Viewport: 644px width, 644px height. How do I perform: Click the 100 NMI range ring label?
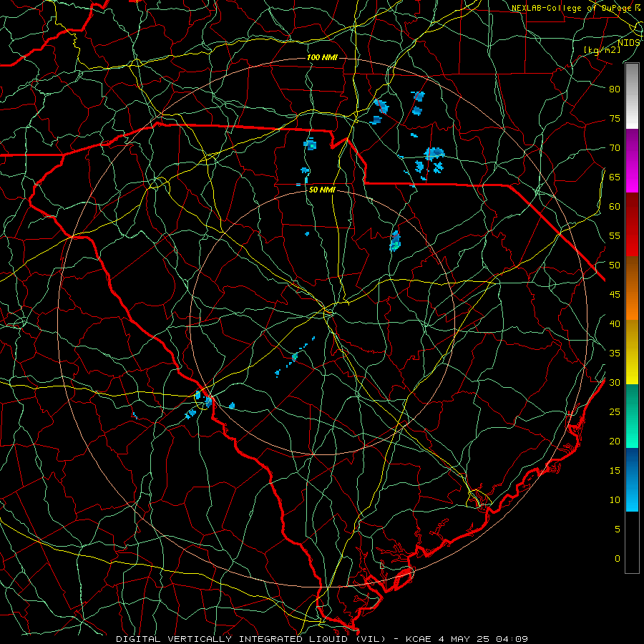point(322,57)
